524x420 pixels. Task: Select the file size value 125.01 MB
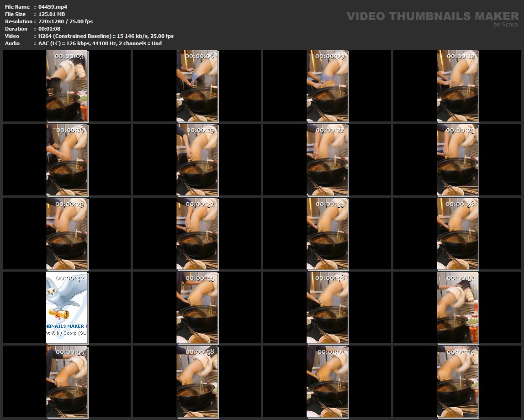[x=52, y=14]
